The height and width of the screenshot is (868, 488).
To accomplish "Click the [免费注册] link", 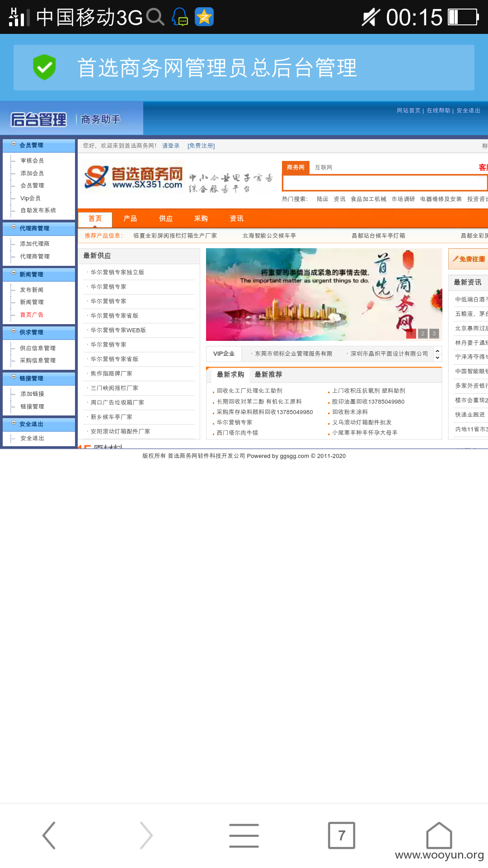I will click(201, 146).
